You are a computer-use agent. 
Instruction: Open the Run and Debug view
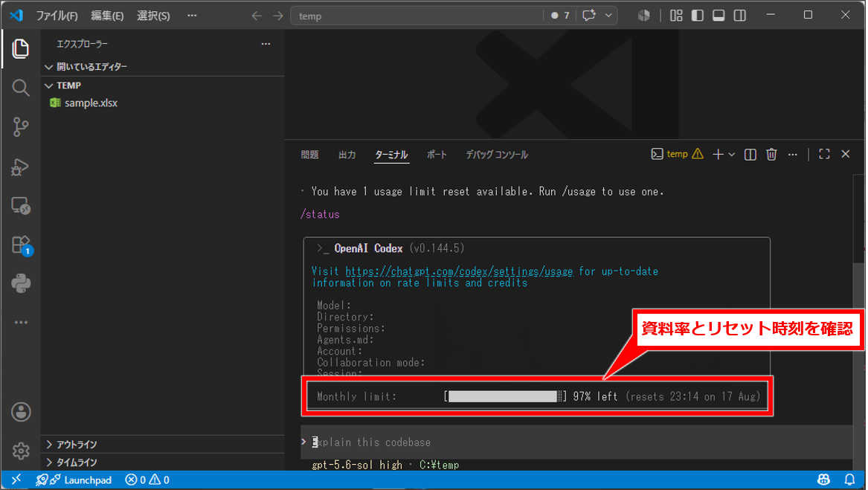pyautogui.click(x=21, y=167)
